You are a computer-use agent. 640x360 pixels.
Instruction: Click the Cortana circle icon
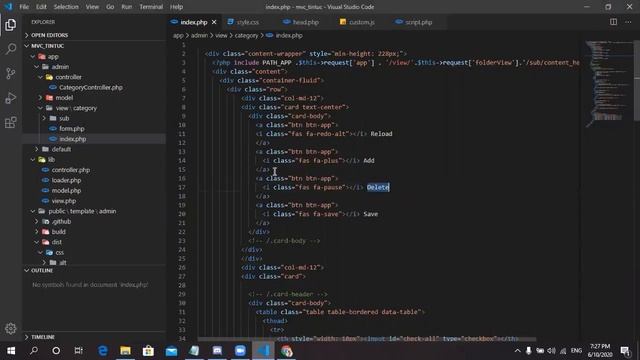pos(56,351)
